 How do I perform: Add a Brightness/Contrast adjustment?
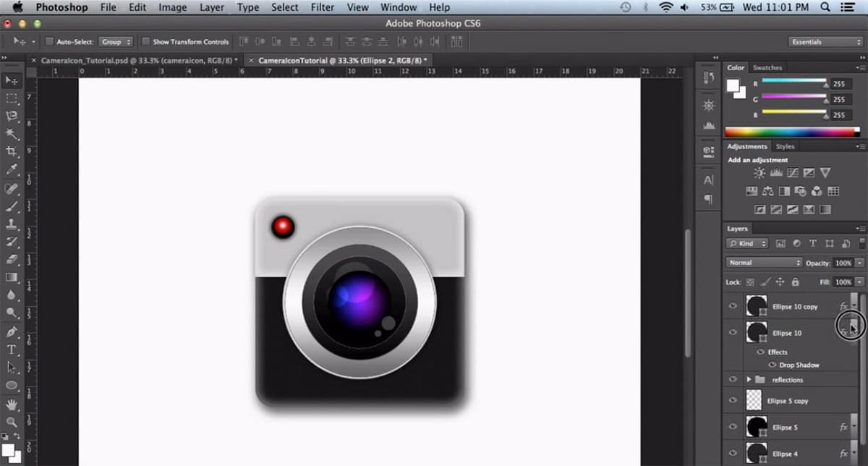(x=759, y=173)
